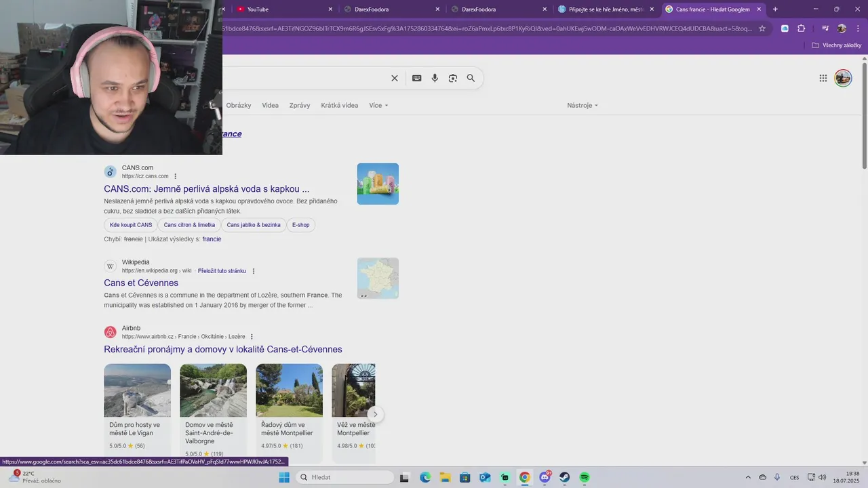This screenshot has width=868, height=488.
Task: Open the Cans et Cévennes Wikipedia link
Action: (141, 283)
